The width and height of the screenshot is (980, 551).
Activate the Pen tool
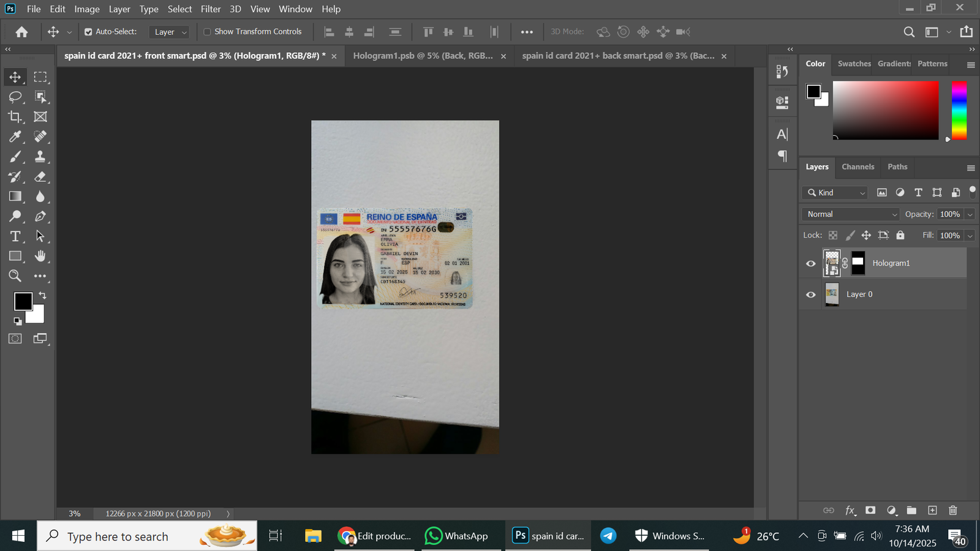click(40, 216)
